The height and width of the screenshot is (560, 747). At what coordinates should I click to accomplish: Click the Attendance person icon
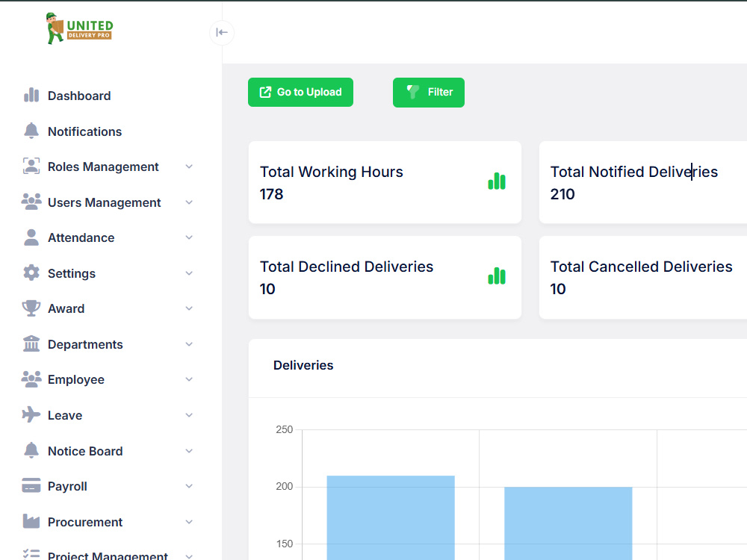[x=31, y=237]
